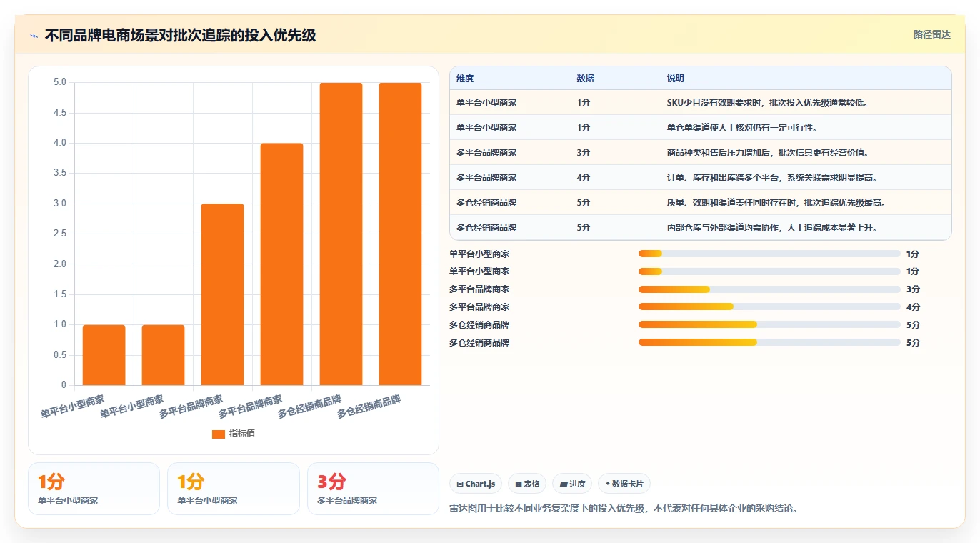Click the 0 y-axis label on the chart
Viewport: 980px width, 543px height.
click(64, 385)
